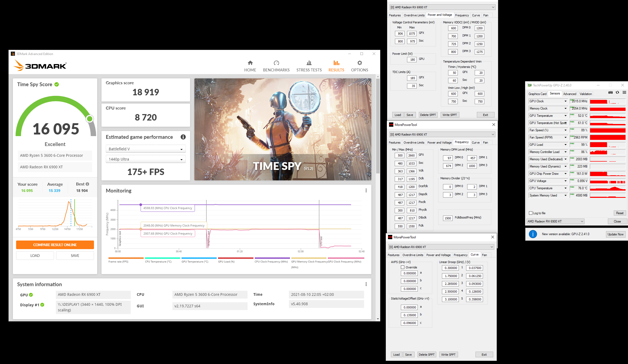Open the Monitoring panel three-dot menu
The width and height of the screenshot is (628, 364).
tap(366, 191)
